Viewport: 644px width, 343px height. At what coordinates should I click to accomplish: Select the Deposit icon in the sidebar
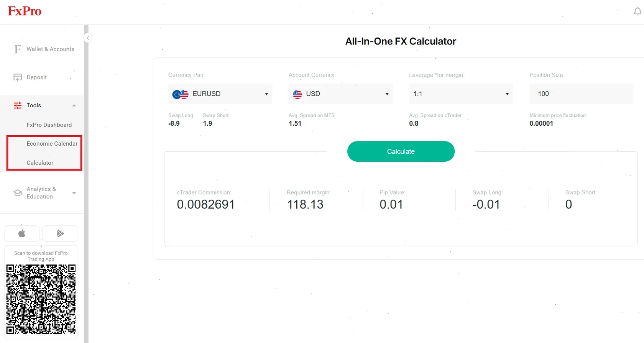click(18, 77)
